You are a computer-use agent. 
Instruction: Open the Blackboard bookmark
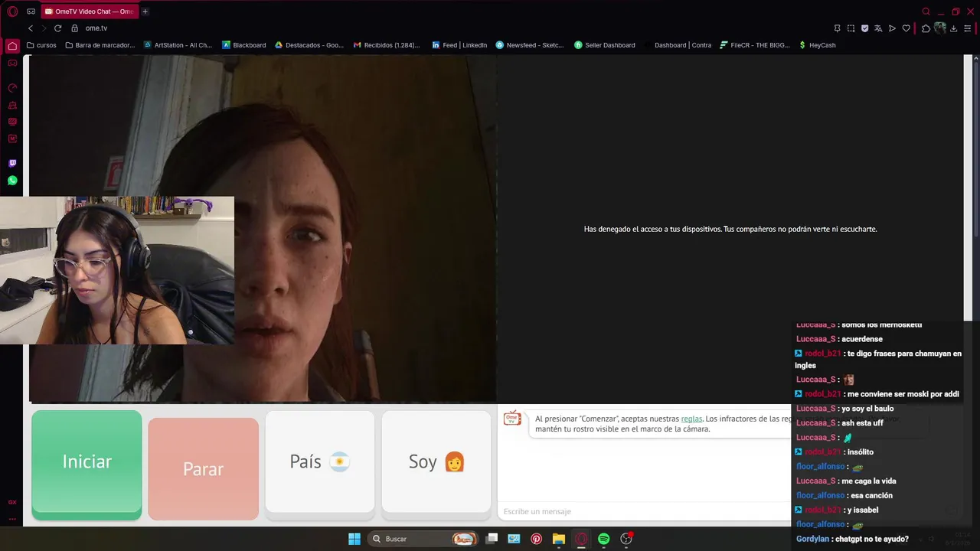click(244, 45)
